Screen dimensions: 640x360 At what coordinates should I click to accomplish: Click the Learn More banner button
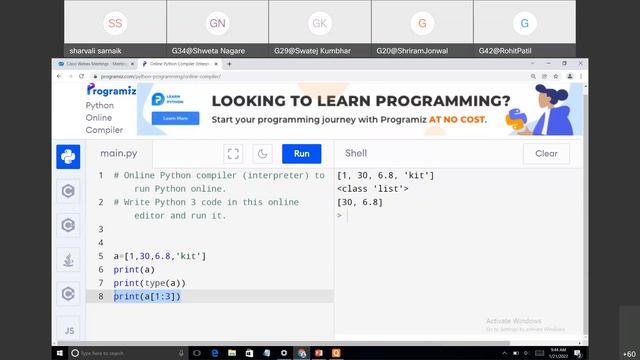pyautogui.click(x=176, y=118)
